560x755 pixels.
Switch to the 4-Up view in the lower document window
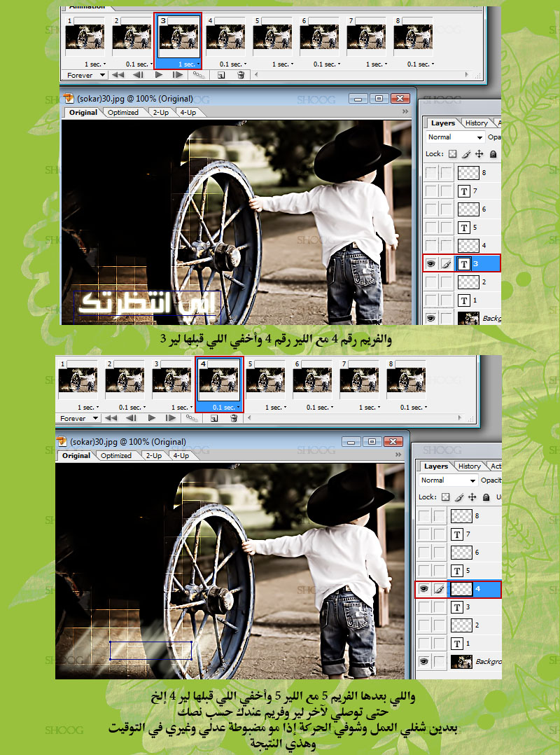181,455
